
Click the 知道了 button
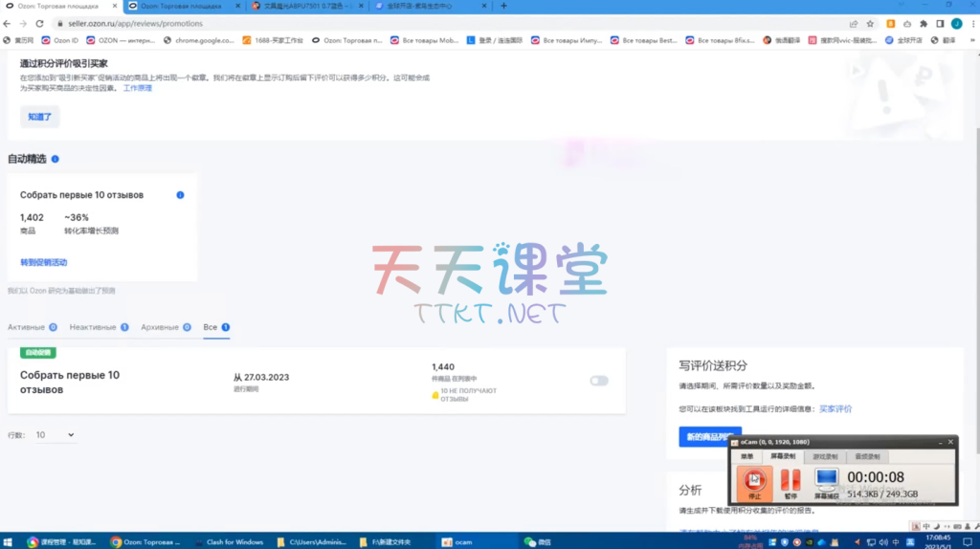tap(40, 117)
